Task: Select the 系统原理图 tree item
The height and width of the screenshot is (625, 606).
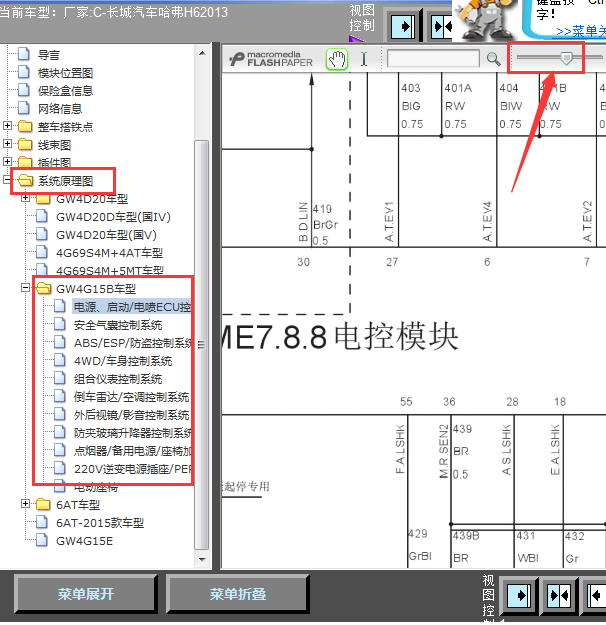Action: click(x=65, y=181)
